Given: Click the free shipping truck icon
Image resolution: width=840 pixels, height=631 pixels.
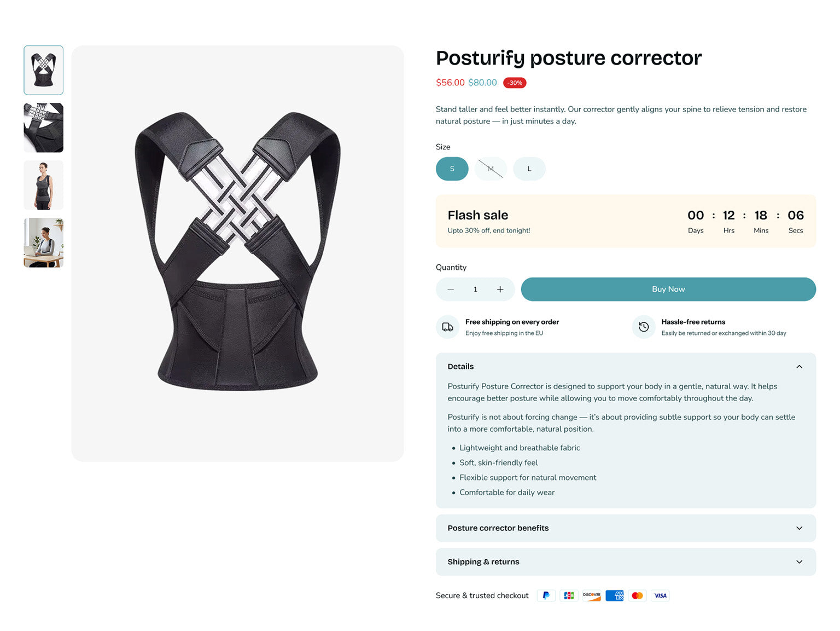Looking at the screenshot, I should click(447, 327).
